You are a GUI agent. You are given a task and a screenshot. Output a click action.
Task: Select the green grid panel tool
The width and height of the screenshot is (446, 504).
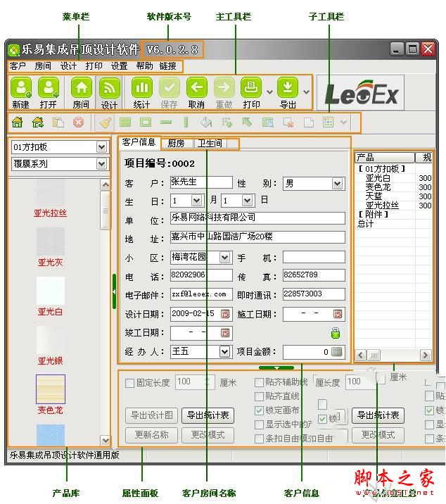(x=125, y=122)
